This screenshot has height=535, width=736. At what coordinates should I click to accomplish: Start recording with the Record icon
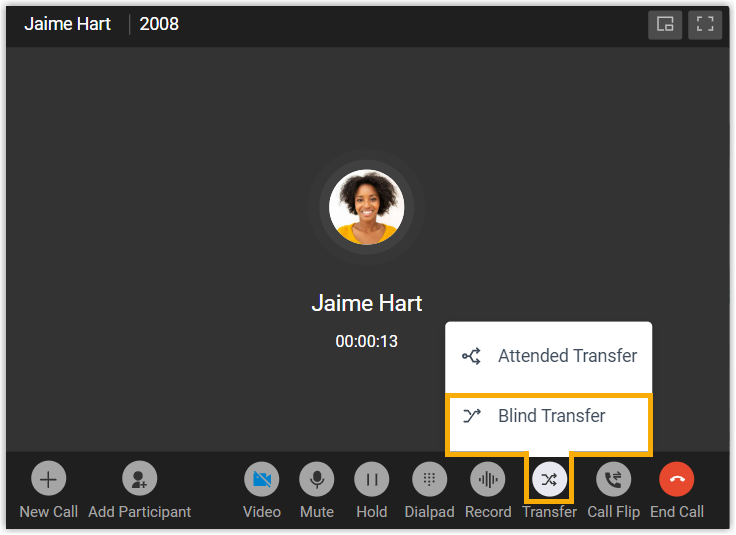click(488, 479)
